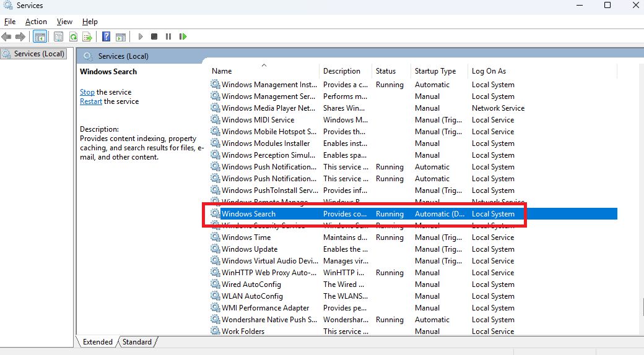Click the Show/Hide Console Tree toolbar icon
This screenshot has height=355, width=644.
point(40,36)
